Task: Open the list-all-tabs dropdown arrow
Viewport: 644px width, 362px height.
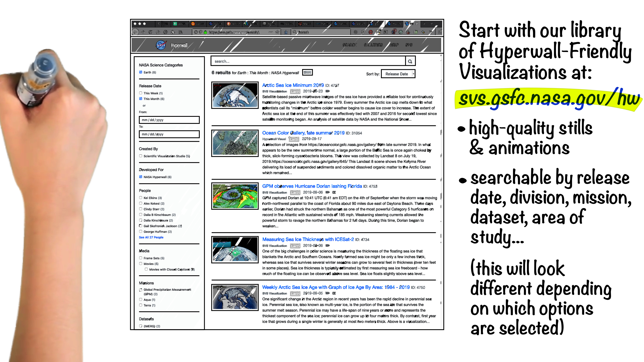Action: pyautogui.click(x=431, y=24)
